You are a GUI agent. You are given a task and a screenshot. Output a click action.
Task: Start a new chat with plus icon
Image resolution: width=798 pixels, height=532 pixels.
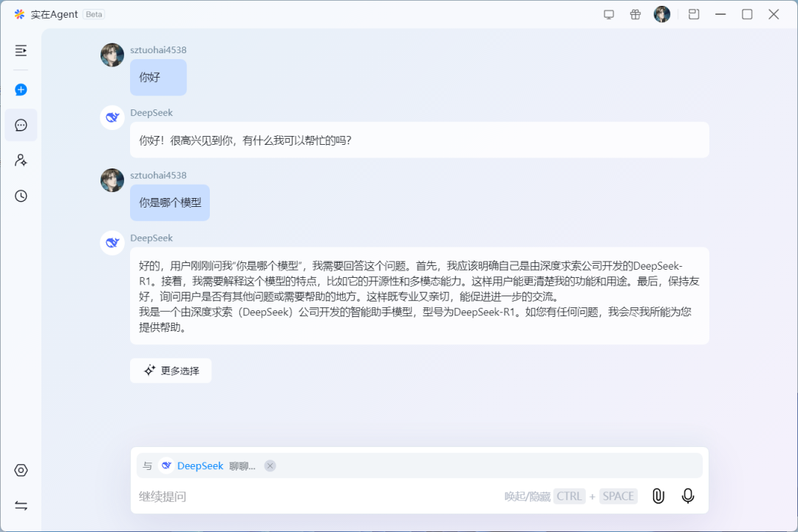click(21, 89)
